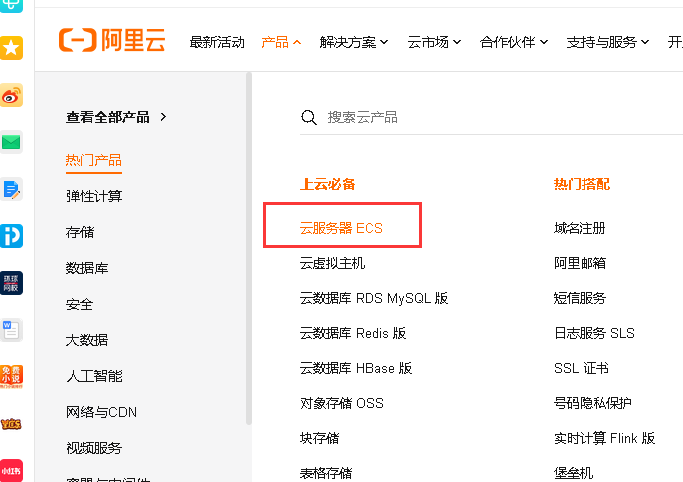683x482 pixels.
Task: Click the 热门搭配 section heading
Action: pos(582,184)
